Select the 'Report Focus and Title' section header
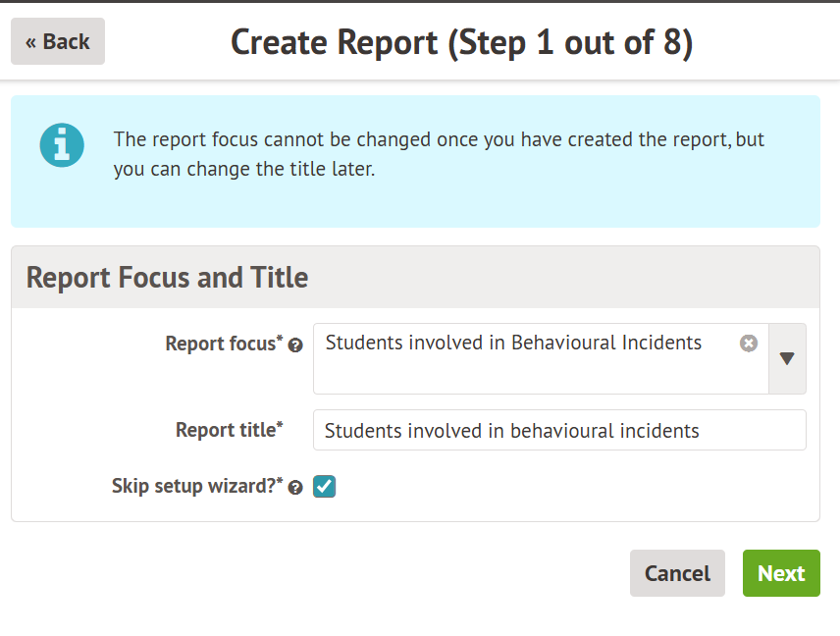The image size is (840, 636). tap(167, 278)
